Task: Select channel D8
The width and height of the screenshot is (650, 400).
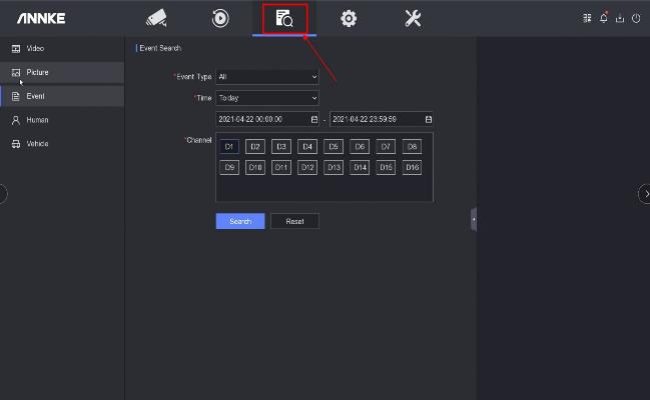Action: tap(412, 146)
